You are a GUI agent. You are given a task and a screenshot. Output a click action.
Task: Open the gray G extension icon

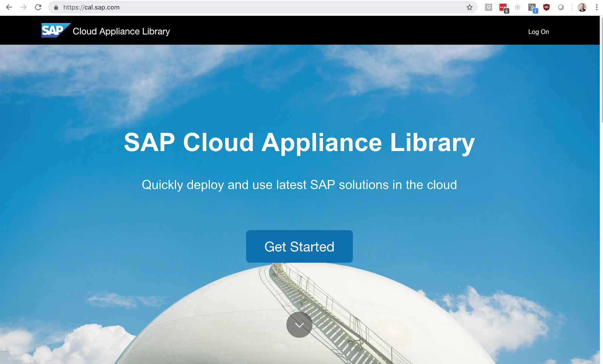(488, 7)
